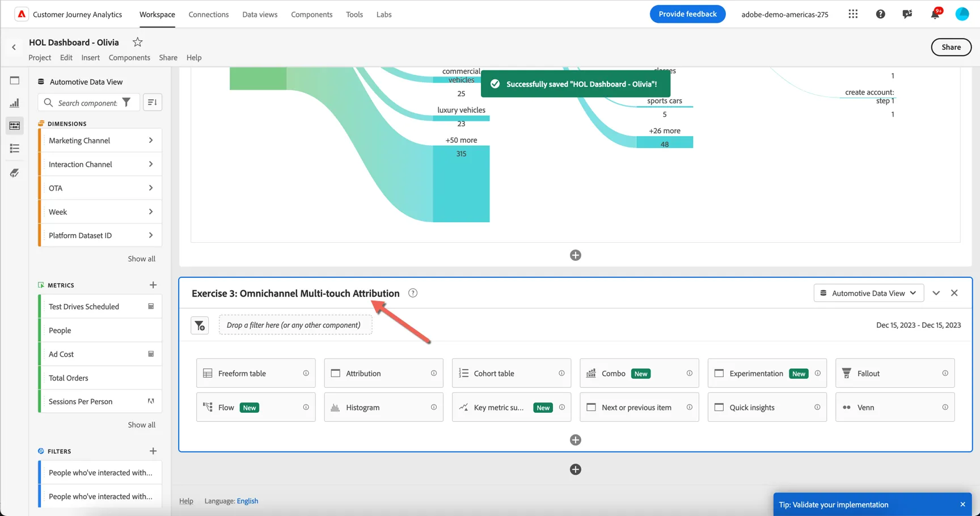Image resolution: width=980 pixels, height=516 pixels.
Task: Open the Insert menu
Action: 90,57
